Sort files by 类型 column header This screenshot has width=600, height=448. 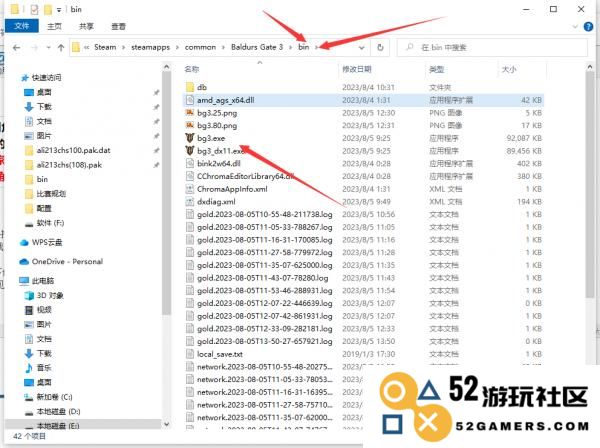[436, 69]
